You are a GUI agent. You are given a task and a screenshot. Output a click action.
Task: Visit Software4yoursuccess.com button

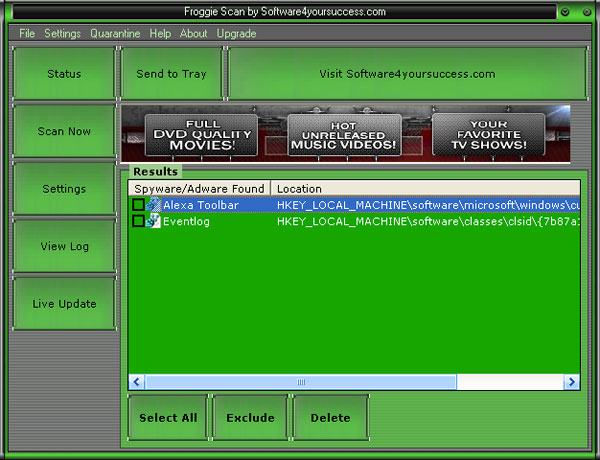(407, 73)
